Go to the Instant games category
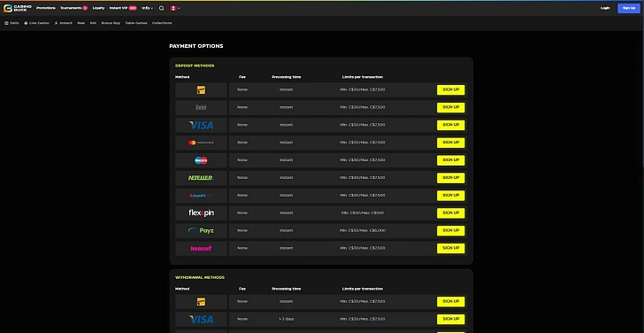The width and height of the screenshot is (644, 333). [64, 23]
